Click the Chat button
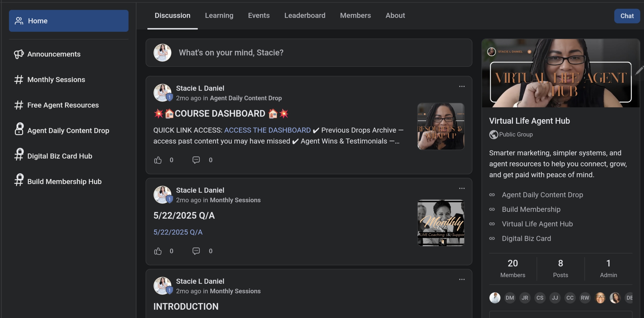Image resolution: width=644 pixels, height=318 pixels. 627,16
